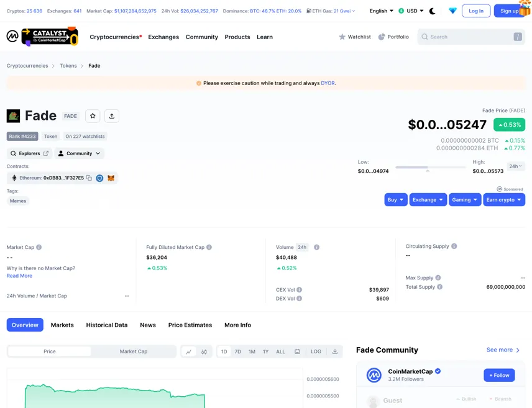Go to Tokens breadcrumb
This screenshot has height=408, width=532.
click(68, 66)
